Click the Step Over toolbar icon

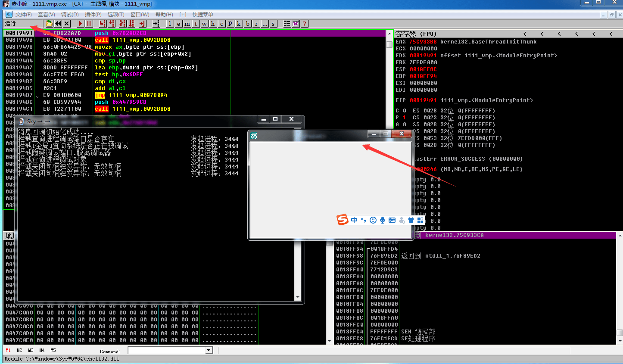111,24
